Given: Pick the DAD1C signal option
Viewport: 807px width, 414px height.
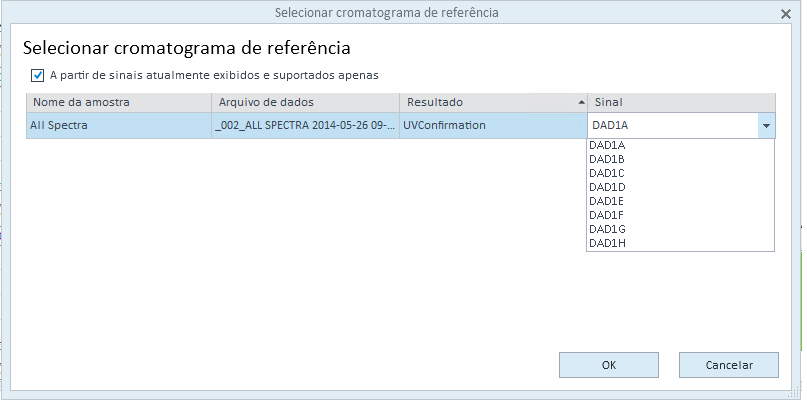Looking at the screenshot, I should pyautogui.click(x=680, y=174).
